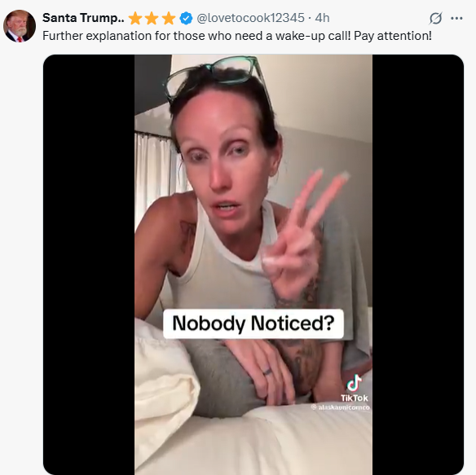Click the TikTok wordmark text below logo
The height and width of the screenshot is (475, 476).
coord(354,398)
